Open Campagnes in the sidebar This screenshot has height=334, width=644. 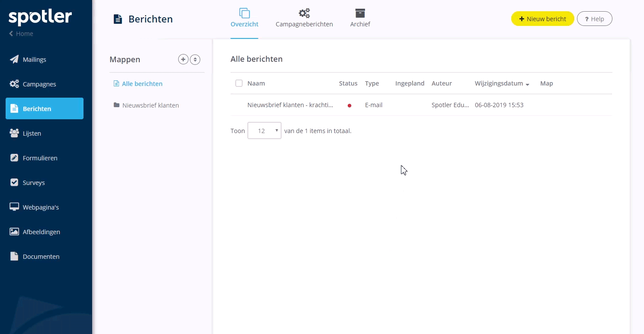[45, 84]
